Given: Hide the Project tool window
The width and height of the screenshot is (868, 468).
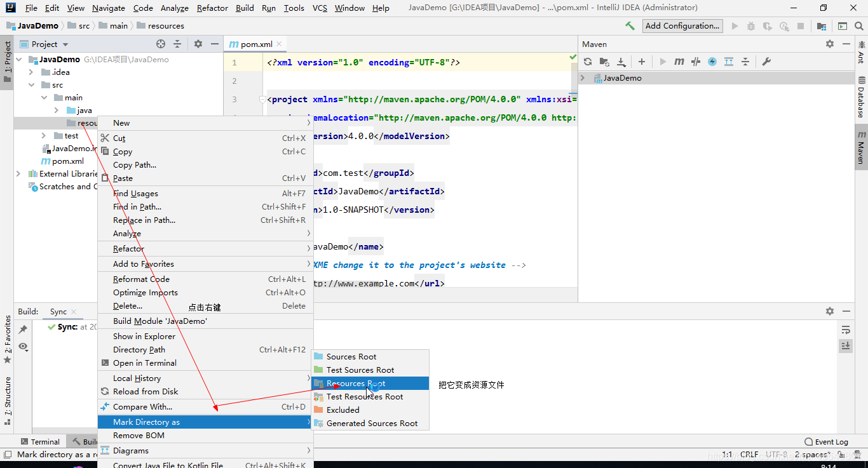Looking at the screenshot, I should click(215, 44).
